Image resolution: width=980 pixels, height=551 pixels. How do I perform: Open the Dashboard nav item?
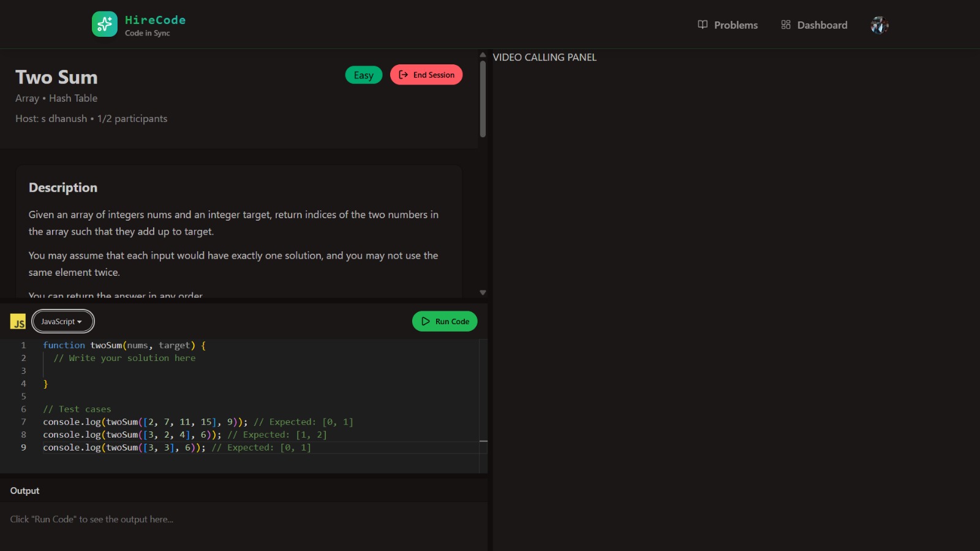click(x=821, y=25)
